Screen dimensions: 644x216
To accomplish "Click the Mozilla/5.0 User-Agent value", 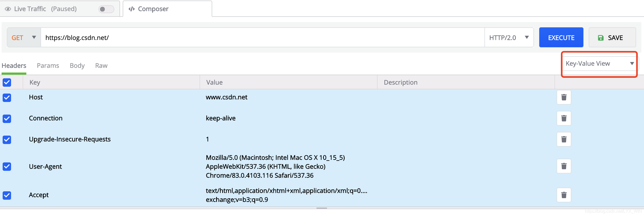I will (x=275, y=167).
